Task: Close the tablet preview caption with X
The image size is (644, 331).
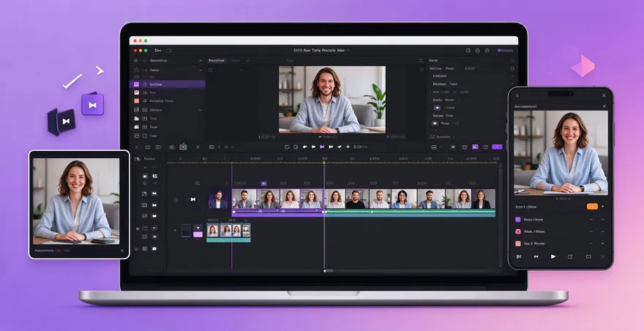Action: [122, 250]
